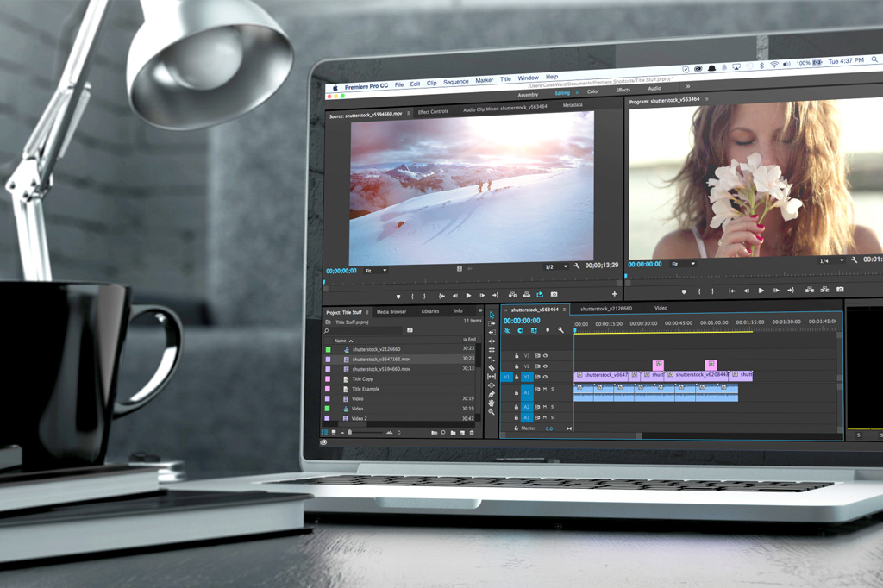The width and height of the screenshot is (883, 588).
Task: Select the Zoom tool in the tools panel
Action: [x=492, y=412]
